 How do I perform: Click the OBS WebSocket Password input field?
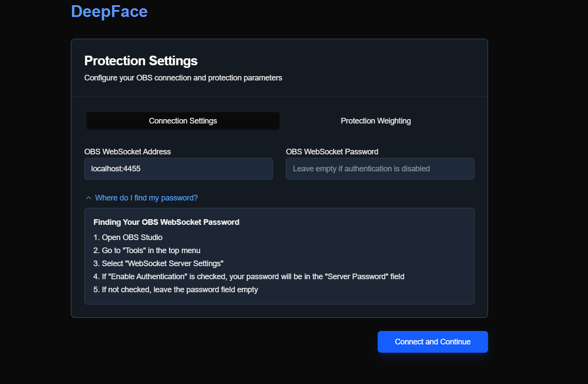[380, 169]
